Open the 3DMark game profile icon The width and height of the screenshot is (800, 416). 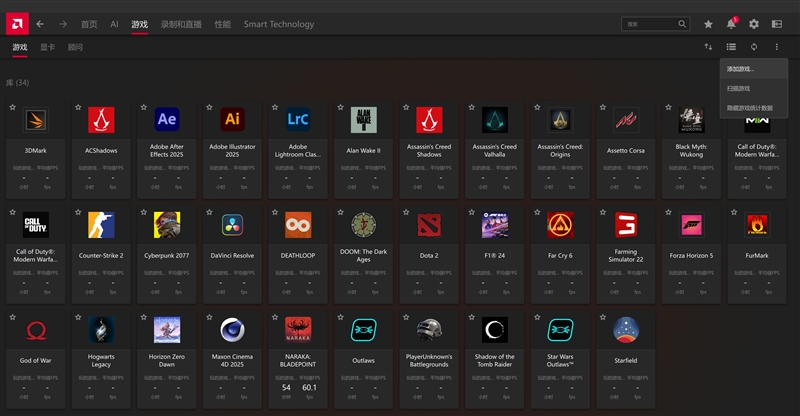click(36, 120)
